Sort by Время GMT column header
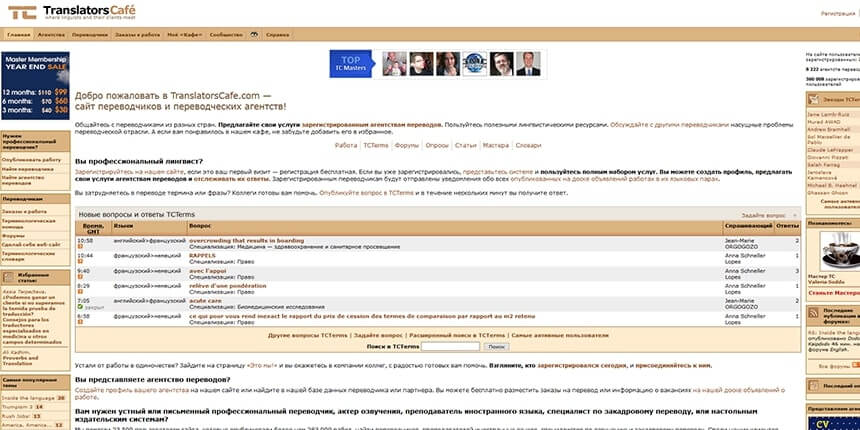 pos(93,228)
